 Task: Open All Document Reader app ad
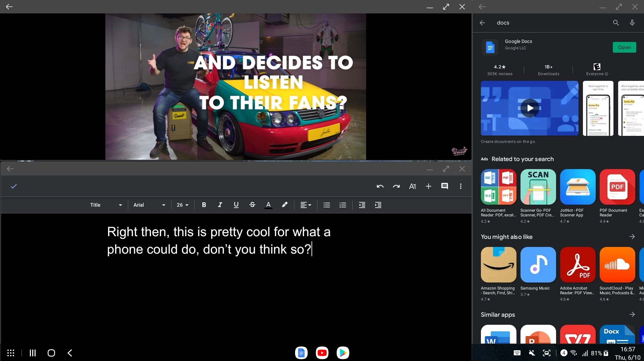(x=498, y=196)
